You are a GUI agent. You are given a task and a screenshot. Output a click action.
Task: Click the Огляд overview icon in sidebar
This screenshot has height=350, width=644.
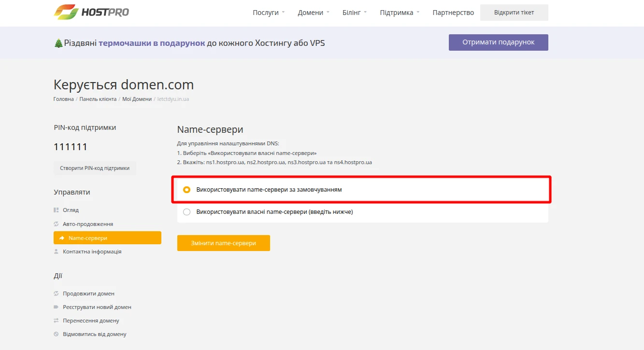(x=57, y=210)
